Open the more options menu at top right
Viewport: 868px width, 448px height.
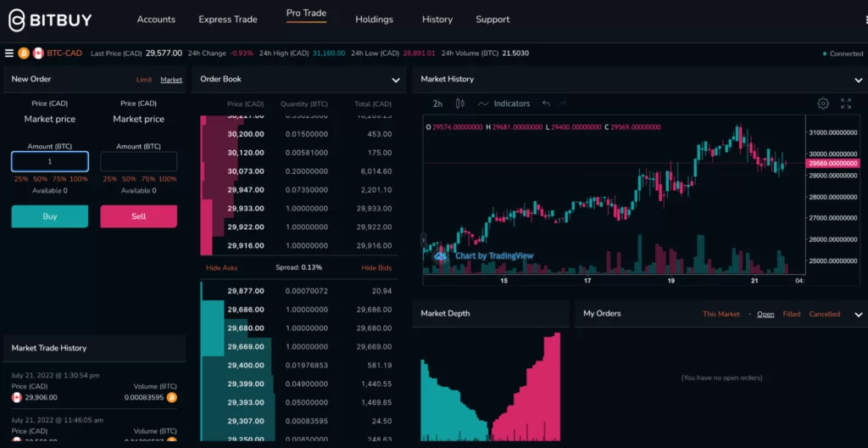(x=865, y=20)
